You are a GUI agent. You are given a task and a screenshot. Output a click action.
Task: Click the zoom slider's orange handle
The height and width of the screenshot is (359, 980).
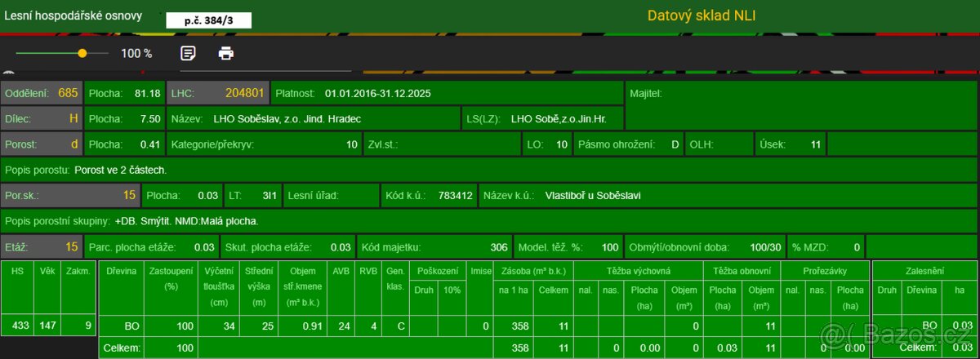click(82, 53)
